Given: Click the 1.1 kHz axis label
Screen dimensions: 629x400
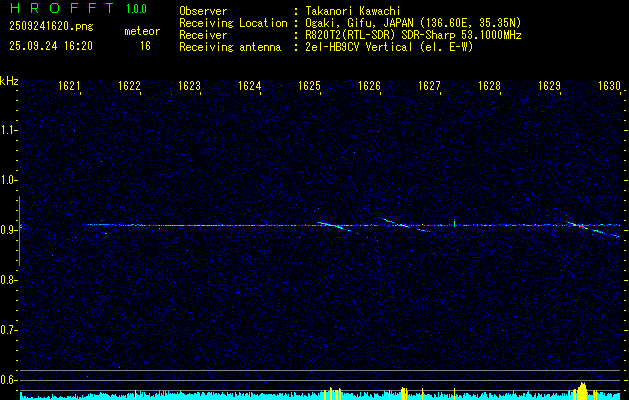Looking at the screenshot, I should [9, 130].
